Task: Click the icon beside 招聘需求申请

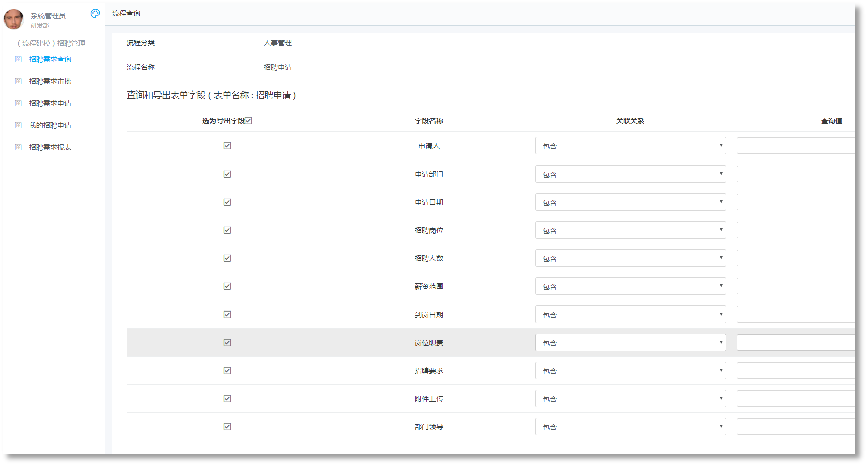Action: click(18, 103)
